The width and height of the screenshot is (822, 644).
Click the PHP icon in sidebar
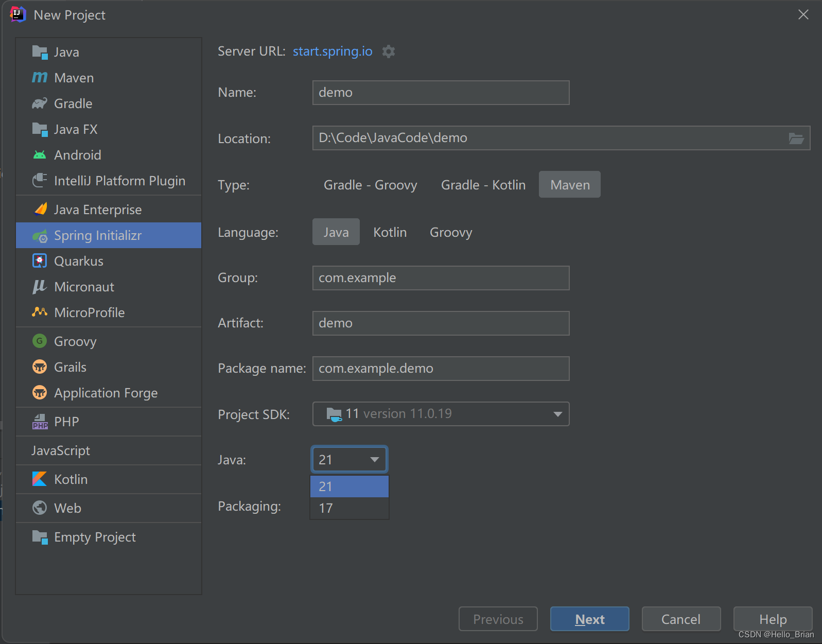tap(40, 422)
